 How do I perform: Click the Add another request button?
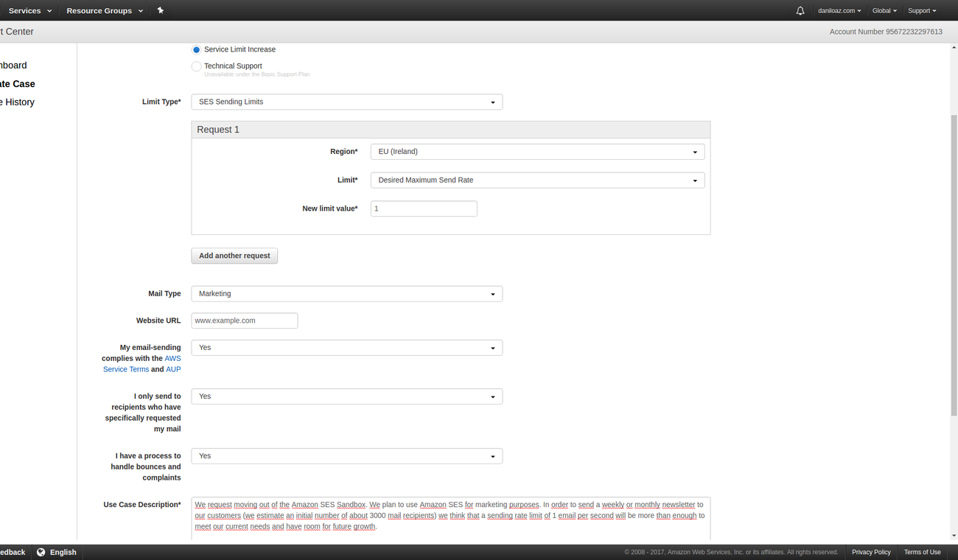234,256
